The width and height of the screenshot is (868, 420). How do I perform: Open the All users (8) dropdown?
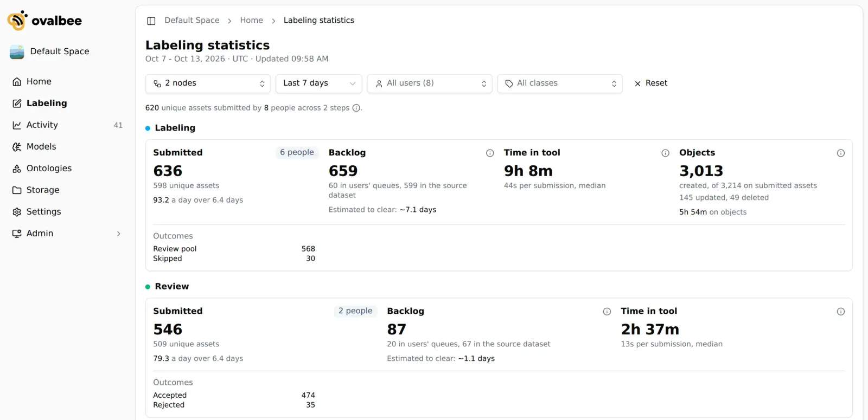430,83
